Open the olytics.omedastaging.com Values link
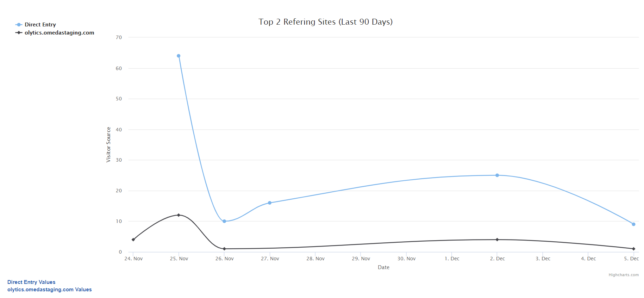 (x=49, y=290)
